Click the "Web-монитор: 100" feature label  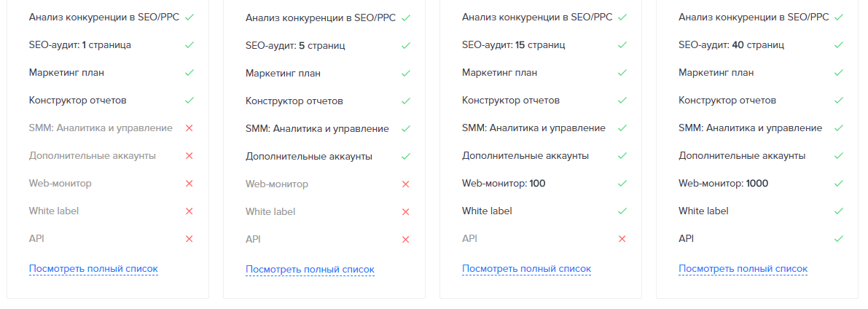point(503,184)
